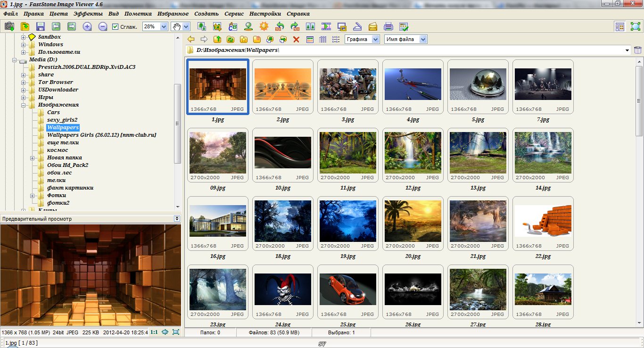Select the 25.jpg red car thumbnail
The height and width of the screenshot is (348, 644).
[348, 290]
